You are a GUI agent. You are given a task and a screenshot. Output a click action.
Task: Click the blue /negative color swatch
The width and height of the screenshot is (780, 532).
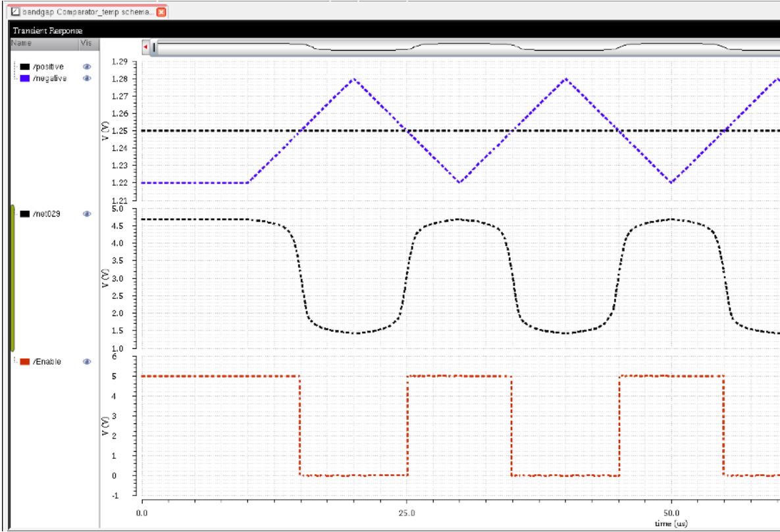click(x=24, y=78)
